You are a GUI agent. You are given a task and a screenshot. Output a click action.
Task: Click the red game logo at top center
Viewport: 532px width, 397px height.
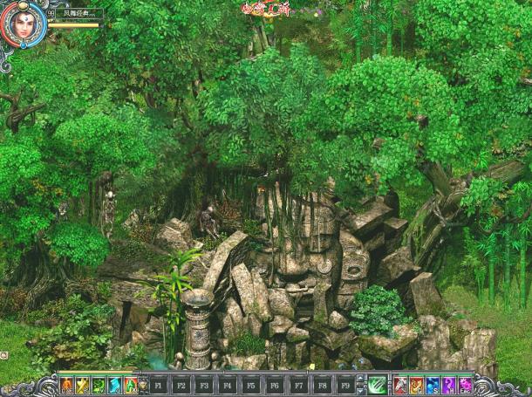(x=266, y=9)
